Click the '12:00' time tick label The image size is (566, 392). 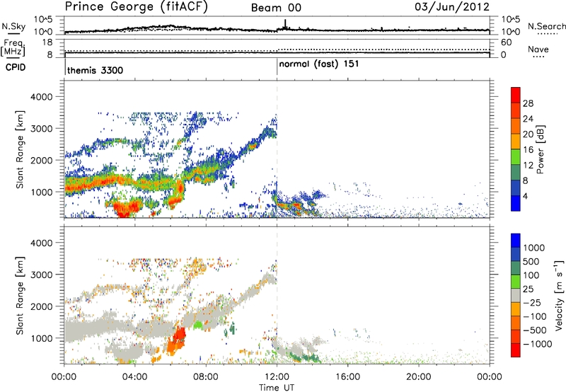[277, 377]
